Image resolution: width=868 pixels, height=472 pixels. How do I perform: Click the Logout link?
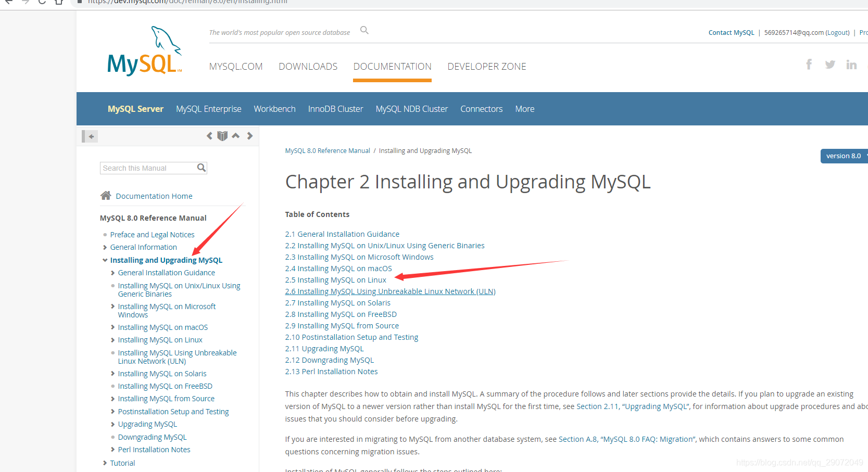click(x=837, y=32)
